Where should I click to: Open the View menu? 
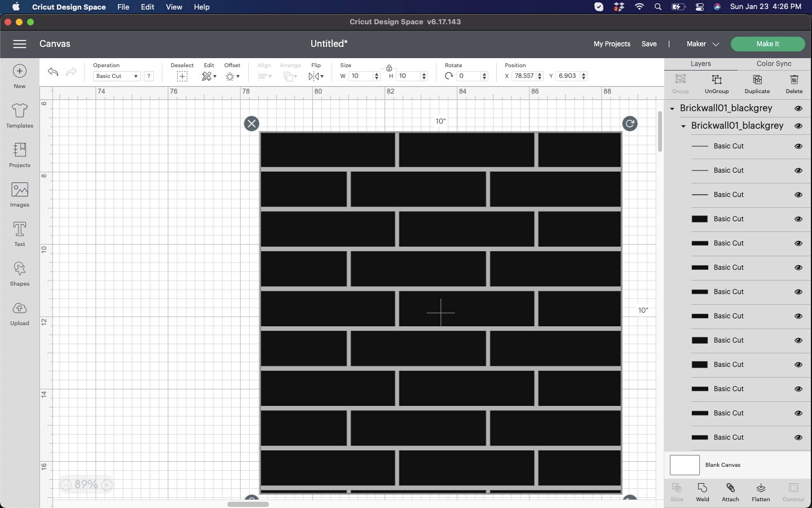[x=174, y=7]
